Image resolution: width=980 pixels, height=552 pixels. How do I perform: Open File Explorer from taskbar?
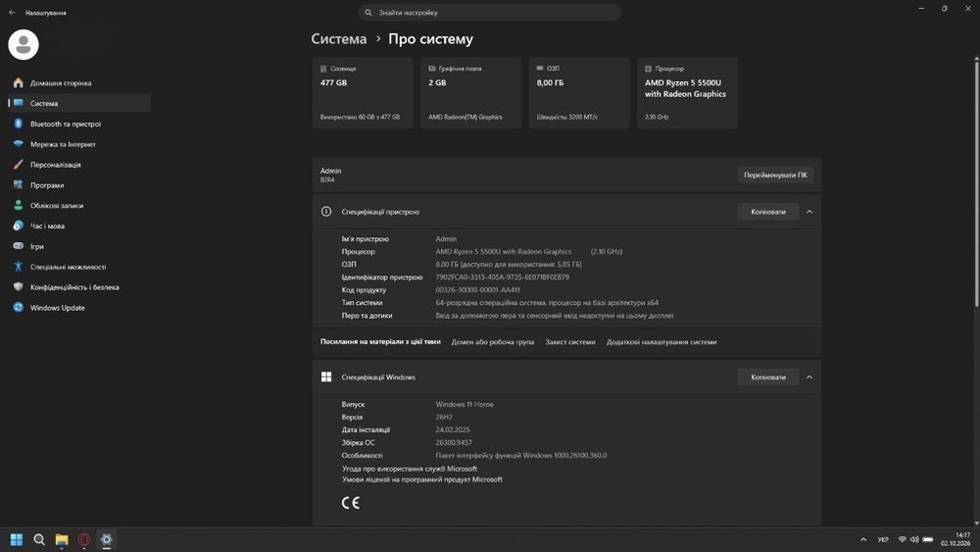tap(61, 539)
